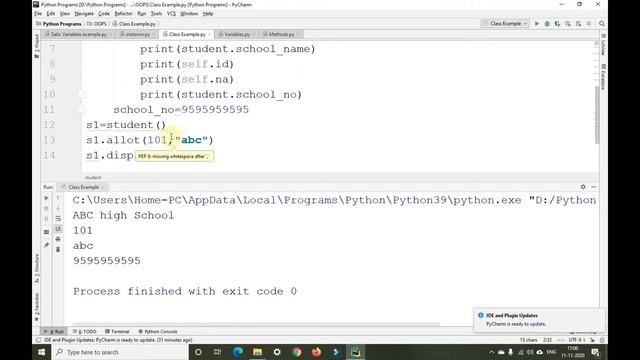Open Run panel settings gear
640x360 pixels.
coord(583,187)
